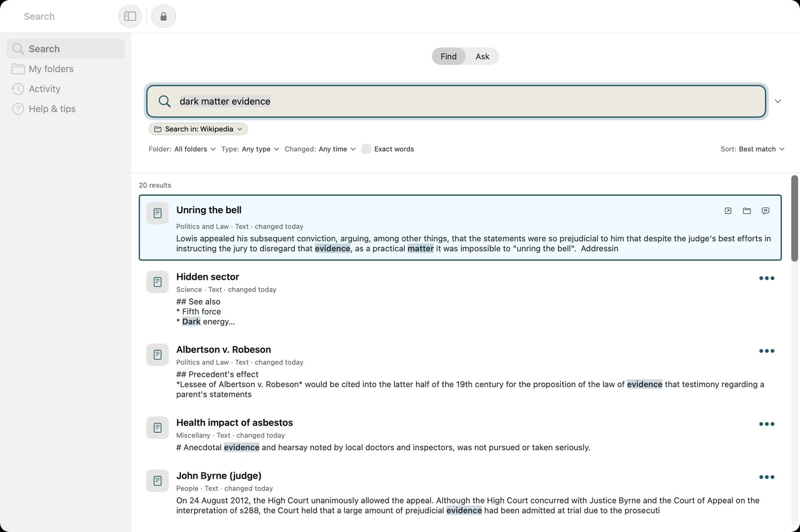This screenshot has height=532, width=800.
Task: Open the Albertson v. Robeson result title
Action: (223, 350)
